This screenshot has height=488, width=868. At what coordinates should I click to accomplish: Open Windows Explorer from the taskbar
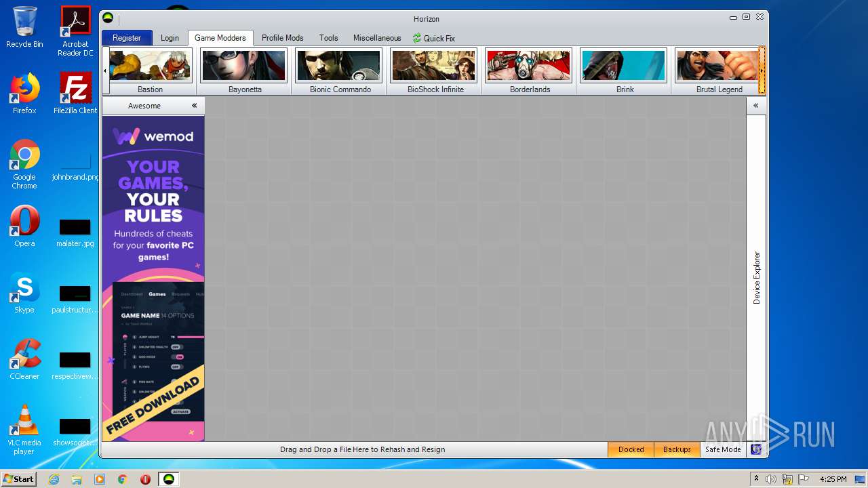[77, 479]
